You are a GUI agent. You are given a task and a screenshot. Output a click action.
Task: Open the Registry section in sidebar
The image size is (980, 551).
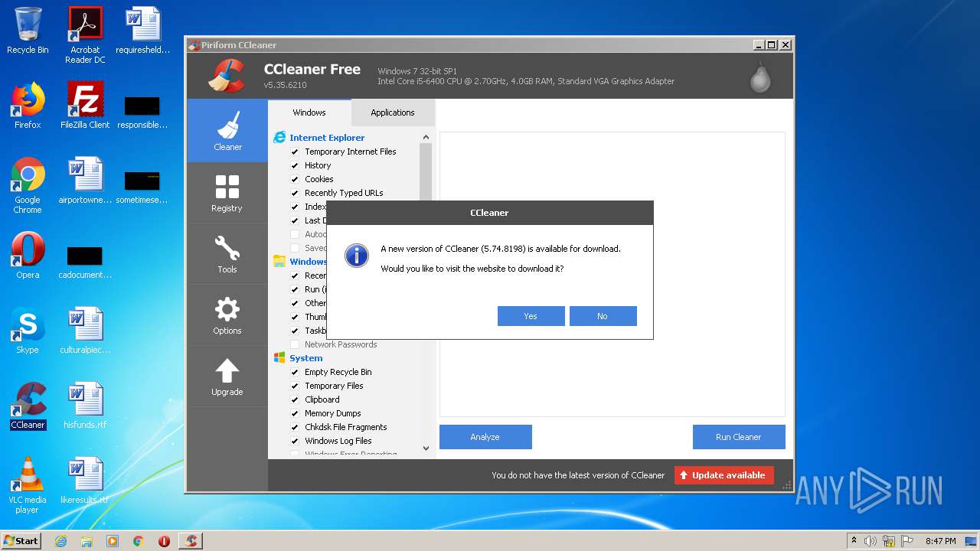pos(227,192)
